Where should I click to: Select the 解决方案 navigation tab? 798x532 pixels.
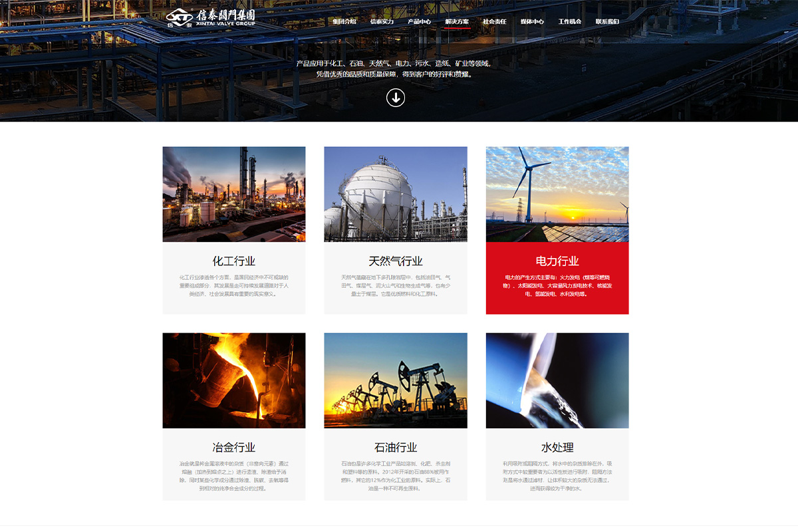point(457,21)
